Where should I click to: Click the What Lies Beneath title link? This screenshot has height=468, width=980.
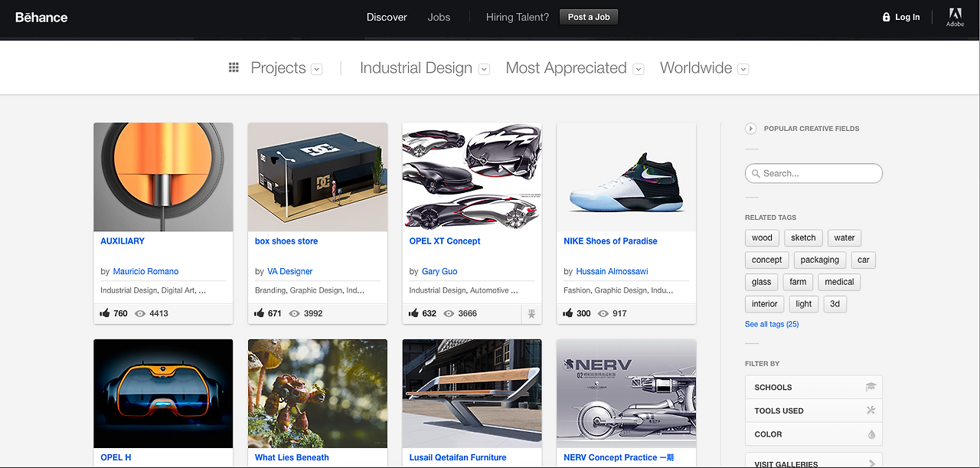click(292, 458)
